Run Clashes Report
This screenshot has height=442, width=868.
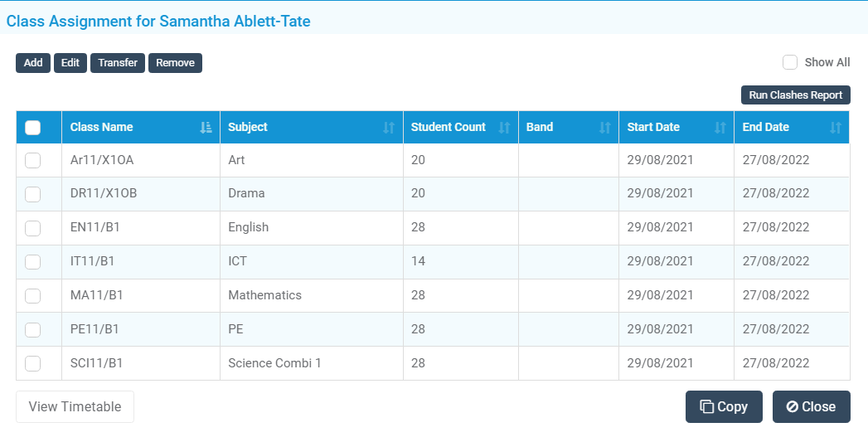tap(795, 95)
